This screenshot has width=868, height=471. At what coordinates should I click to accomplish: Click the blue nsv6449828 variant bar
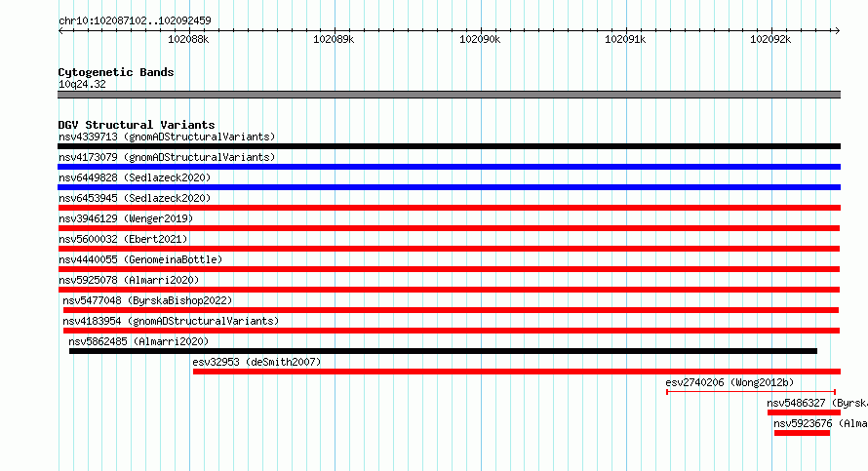(x=449, y=187)
